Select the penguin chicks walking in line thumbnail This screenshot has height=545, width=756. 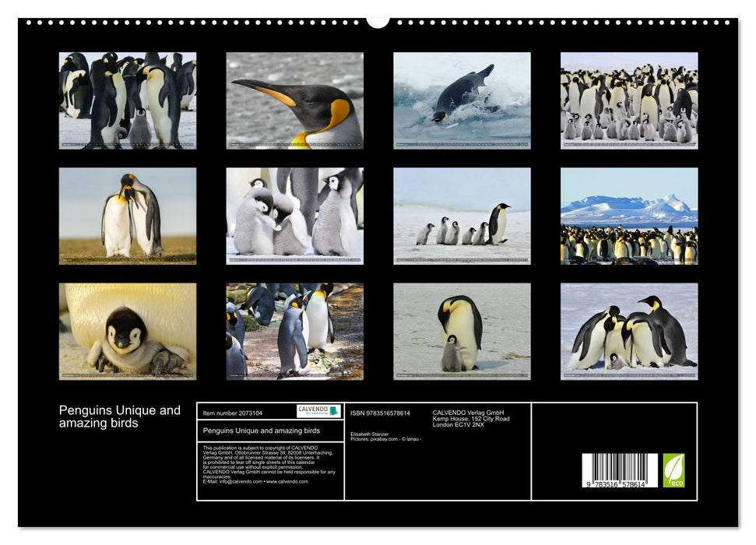click(462, 216)
